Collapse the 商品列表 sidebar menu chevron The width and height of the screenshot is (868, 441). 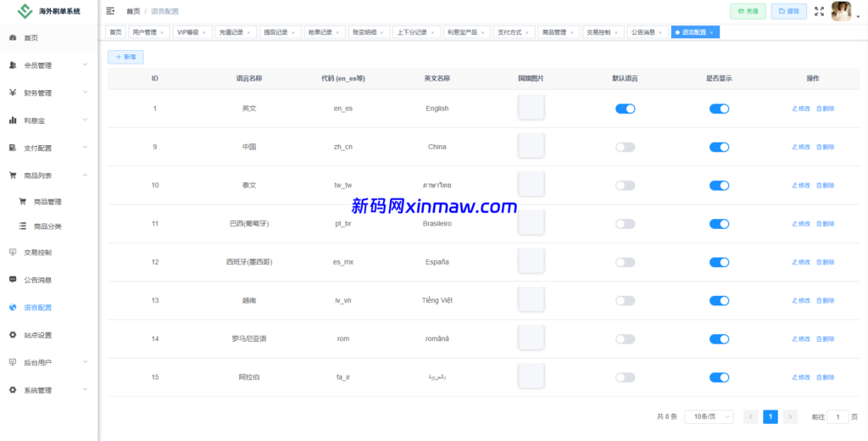click(x=86, y=175)
